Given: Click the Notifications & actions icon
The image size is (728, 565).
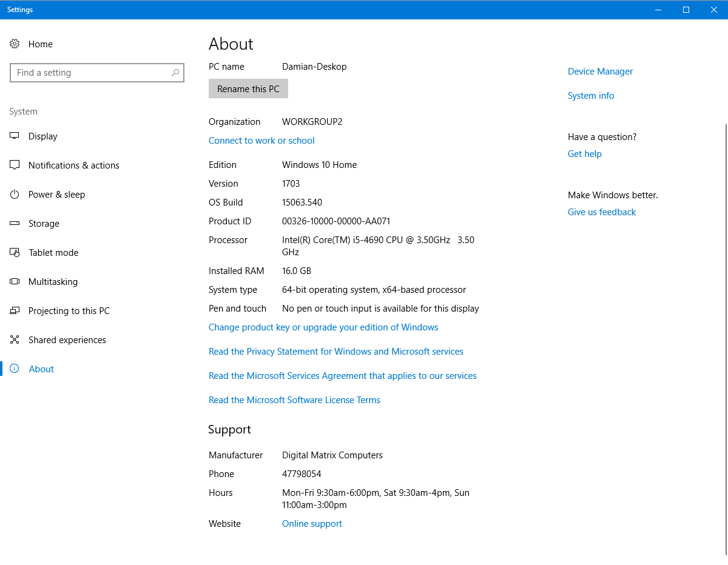Looking at the screenshot, I should coord(15,165).
